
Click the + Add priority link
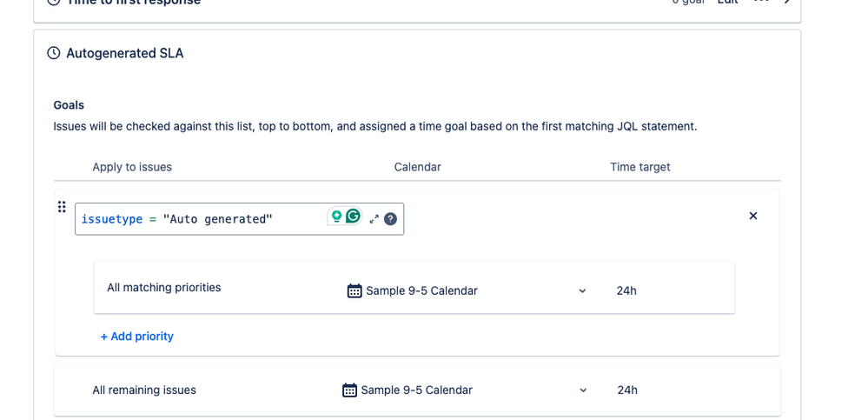pyautogui.click(x=136, y=337)
